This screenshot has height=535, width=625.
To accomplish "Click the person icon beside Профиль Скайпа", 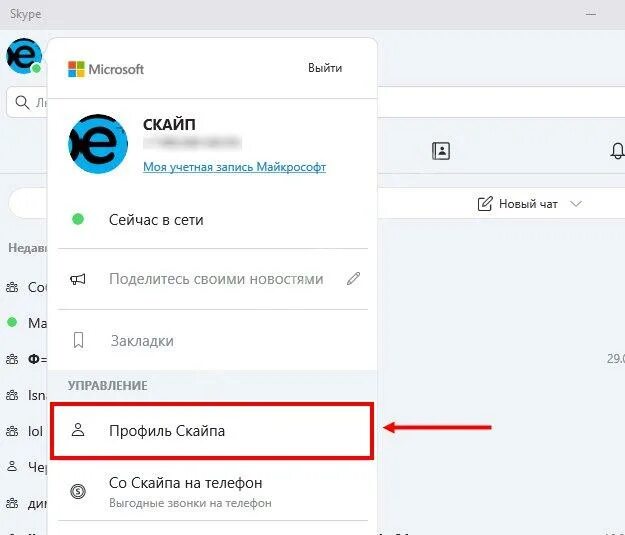I will (78, 430).
